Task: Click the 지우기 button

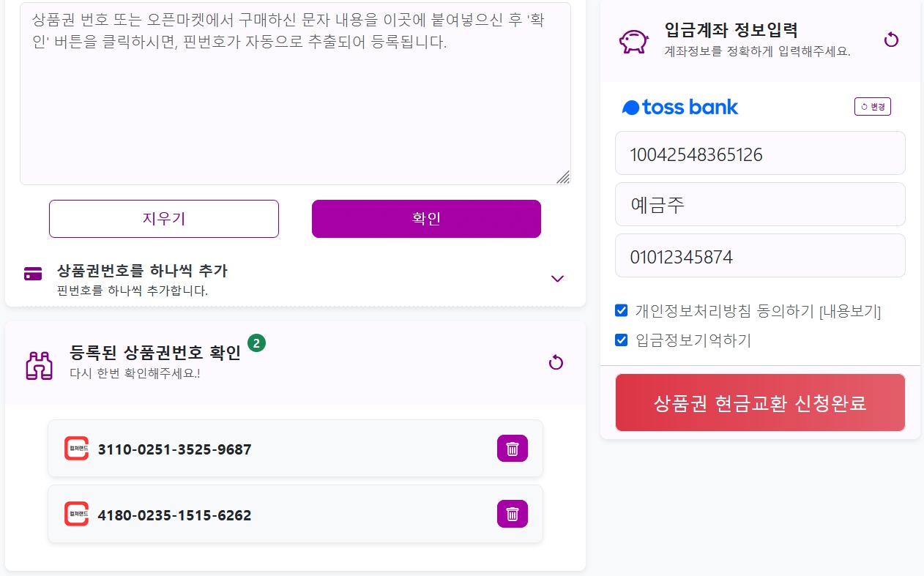Action: coord(164,219)
